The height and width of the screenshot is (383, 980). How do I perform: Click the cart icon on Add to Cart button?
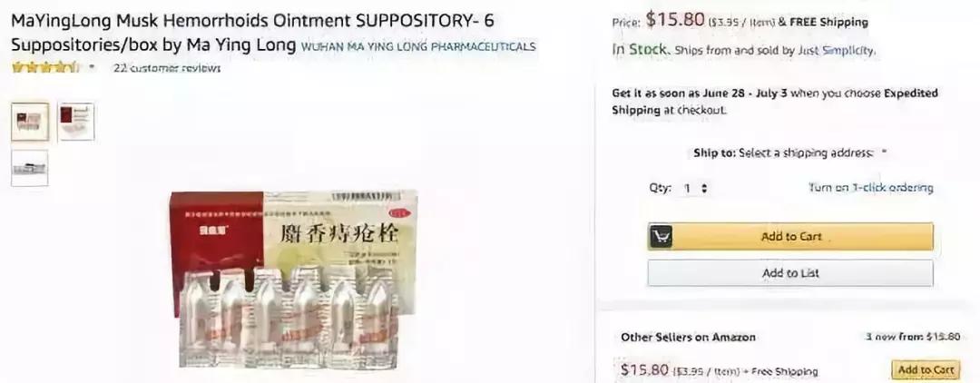tap(661, 237)
